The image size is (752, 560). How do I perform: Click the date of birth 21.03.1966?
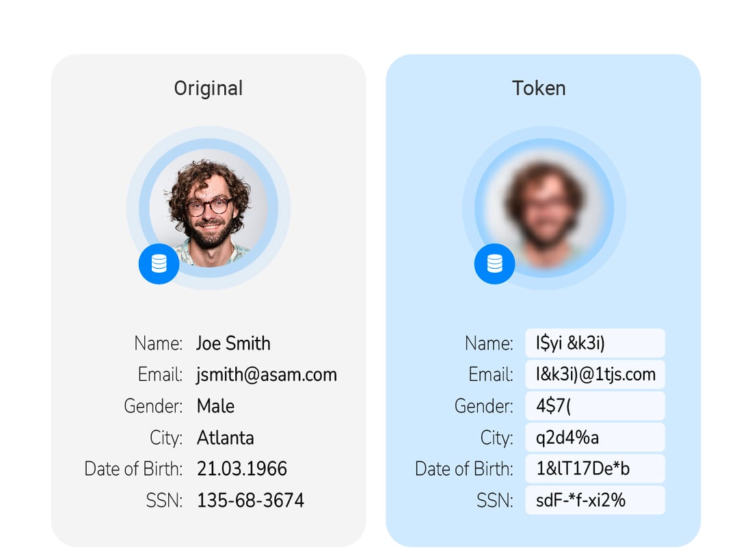(242, 469)
